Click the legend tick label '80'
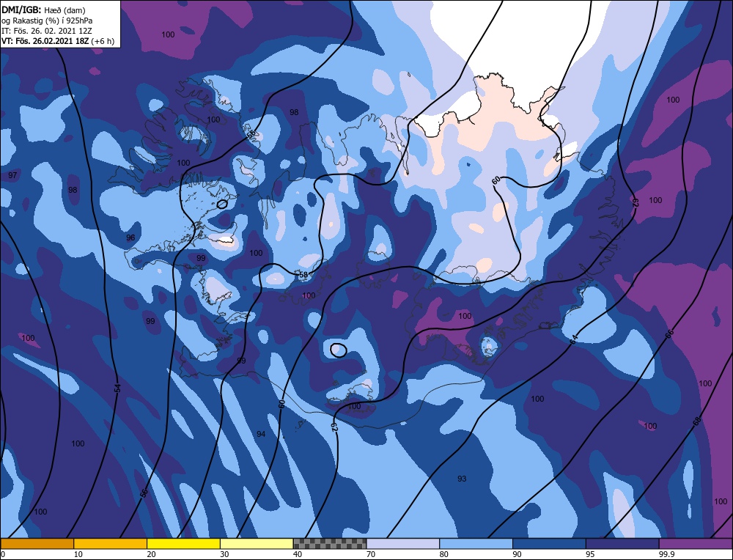The image size is (733, 560). click(444, 554)
